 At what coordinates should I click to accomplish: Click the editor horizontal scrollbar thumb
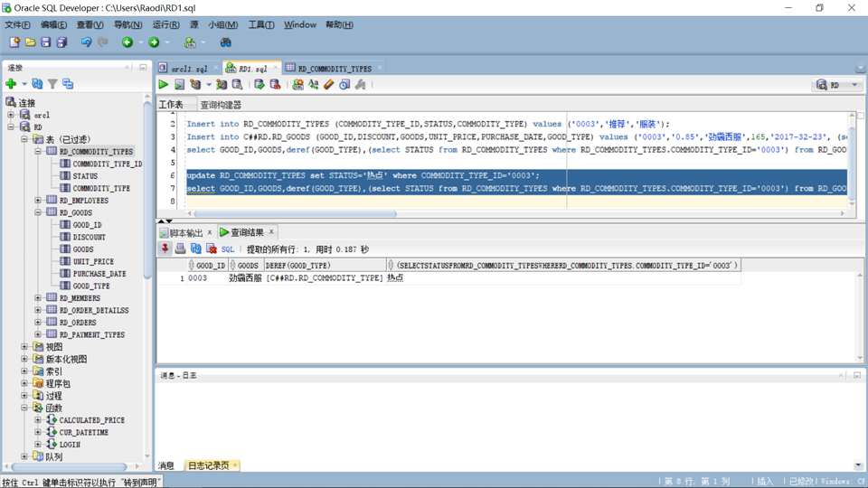pyautogui.click(x=295, y=213)
